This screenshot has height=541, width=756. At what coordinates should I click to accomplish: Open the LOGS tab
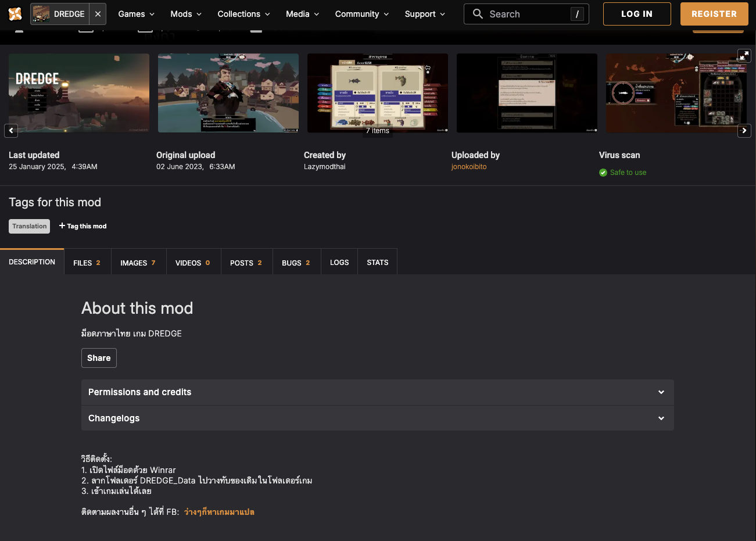339,263
